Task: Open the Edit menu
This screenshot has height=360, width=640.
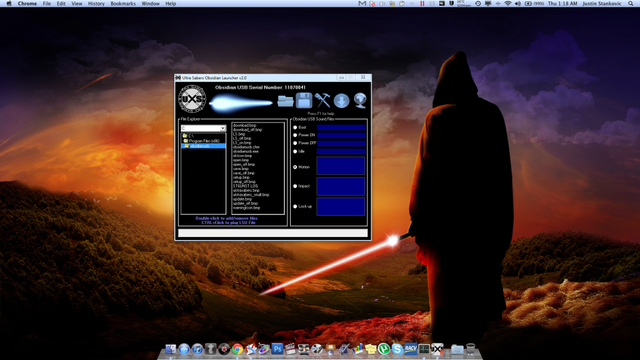Action: [61, 3]
